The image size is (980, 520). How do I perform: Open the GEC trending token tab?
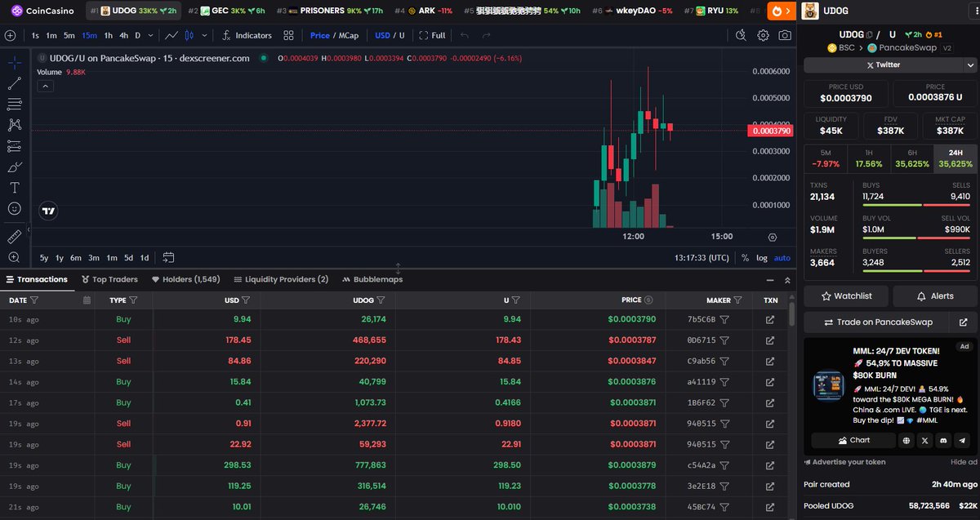[225, 11]
